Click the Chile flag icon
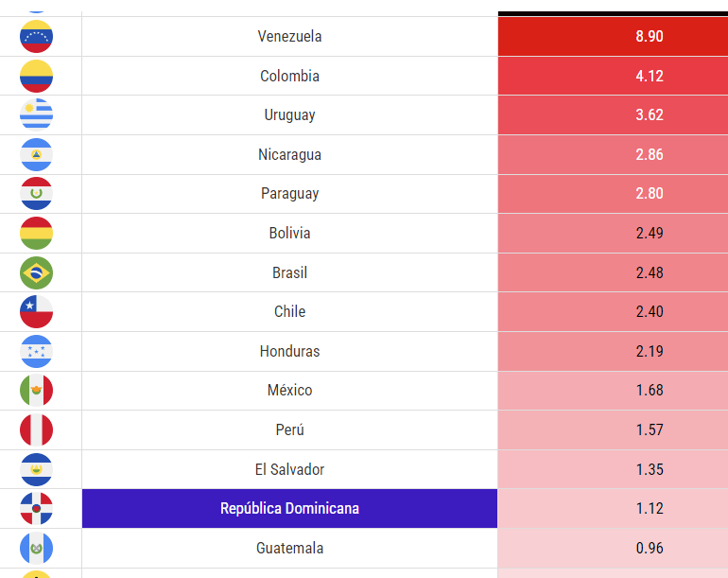The image size is (728, 578). [x=36, y=311]
